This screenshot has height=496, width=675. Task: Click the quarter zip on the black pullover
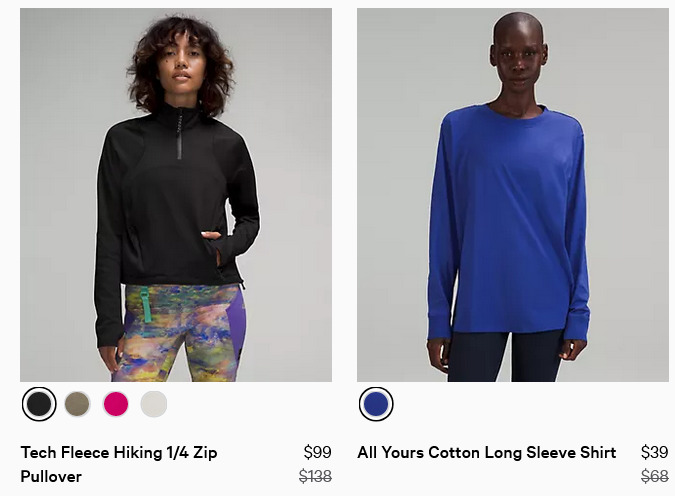180,133
